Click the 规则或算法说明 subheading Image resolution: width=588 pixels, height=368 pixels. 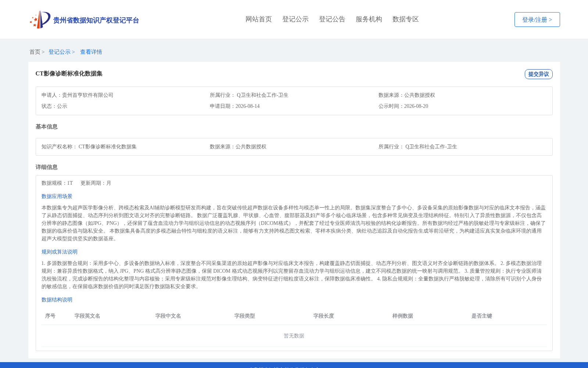(60, 252)
